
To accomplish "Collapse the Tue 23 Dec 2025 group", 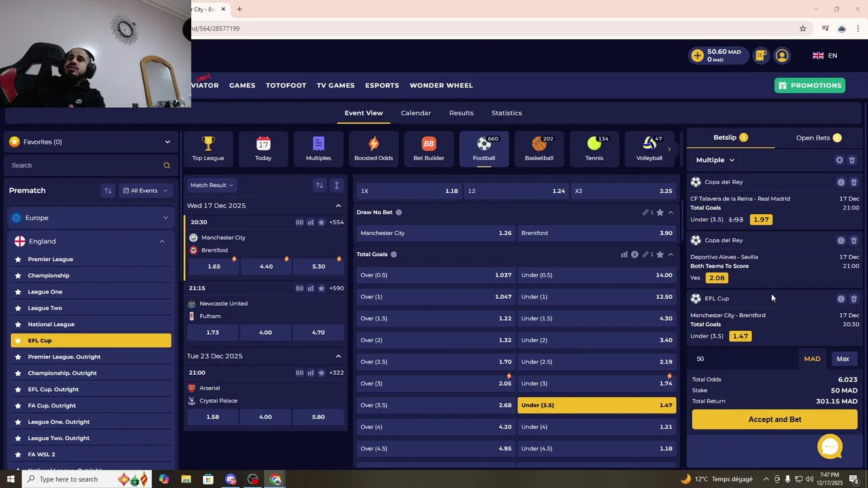I will pos(338,356).
